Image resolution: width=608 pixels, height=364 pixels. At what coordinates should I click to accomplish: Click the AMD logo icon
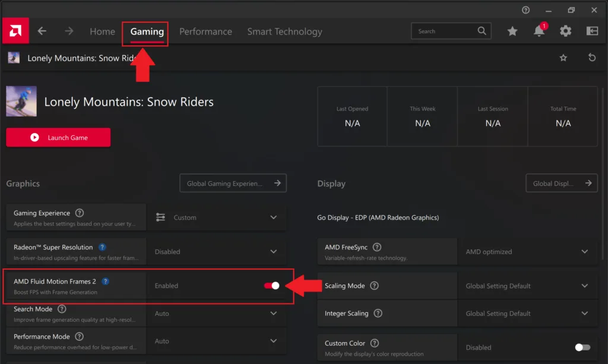(x=15, y=31)
